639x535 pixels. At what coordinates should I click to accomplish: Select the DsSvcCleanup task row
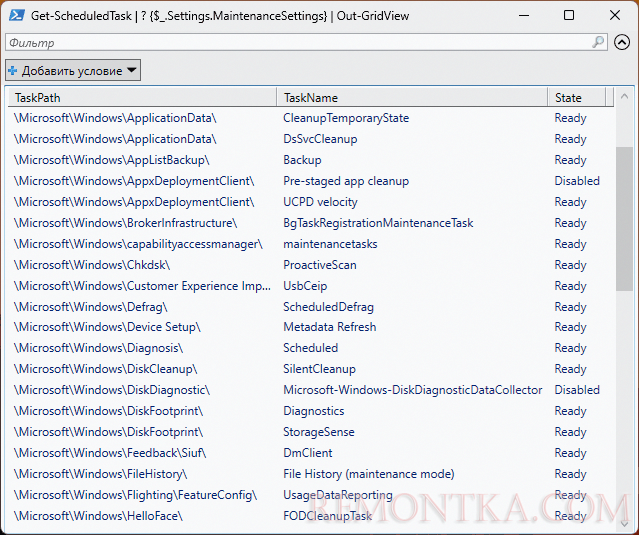click(x=311, y=139)
